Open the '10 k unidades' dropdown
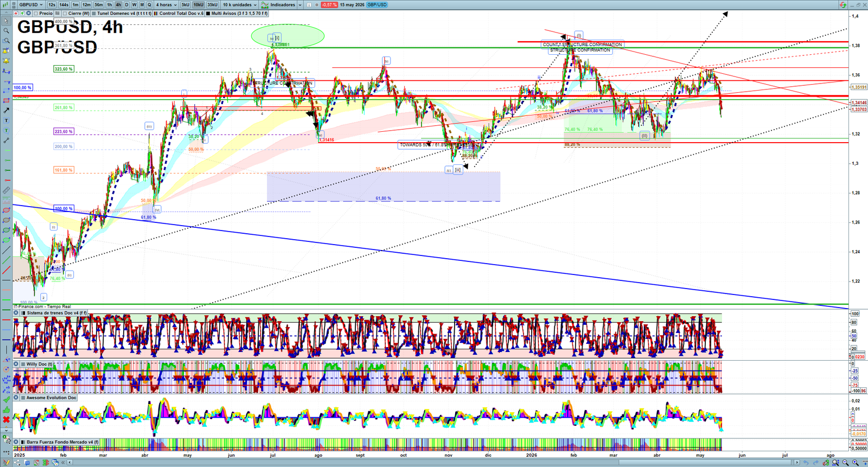Viewport: 868px width, 467px height. click(239, 5)
